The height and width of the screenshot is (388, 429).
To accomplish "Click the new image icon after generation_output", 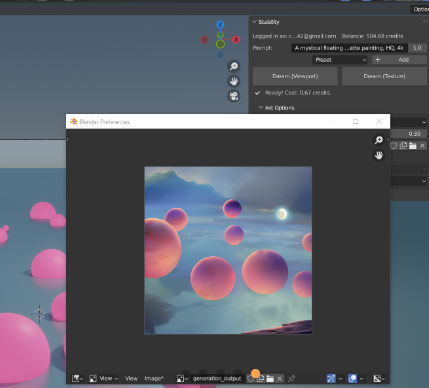I will [261, 378].
